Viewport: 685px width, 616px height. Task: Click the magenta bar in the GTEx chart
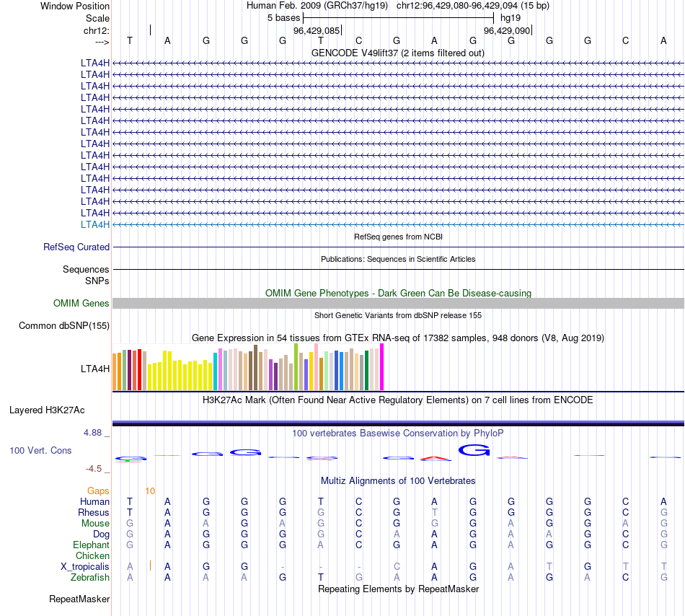pos(382,367)
